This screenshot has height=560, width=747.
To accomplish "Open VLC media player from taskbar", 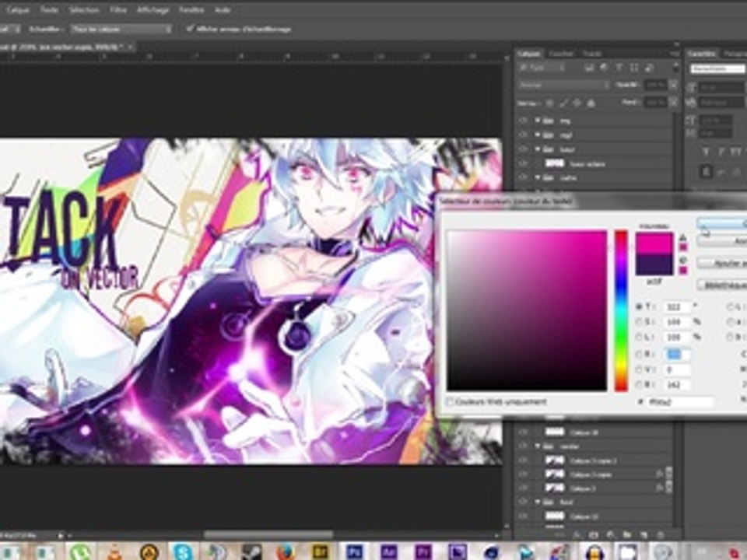I will coord(114,552).
